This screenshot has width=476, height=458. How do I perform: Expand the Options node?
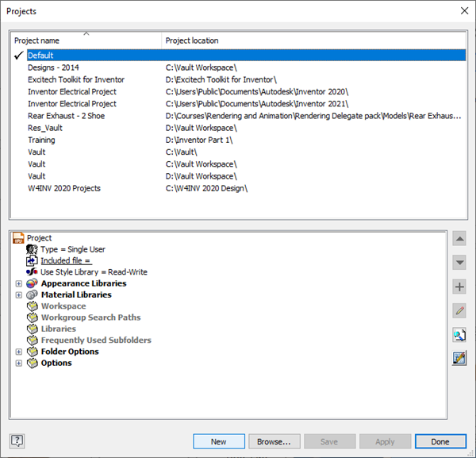(x=19, y=364)
